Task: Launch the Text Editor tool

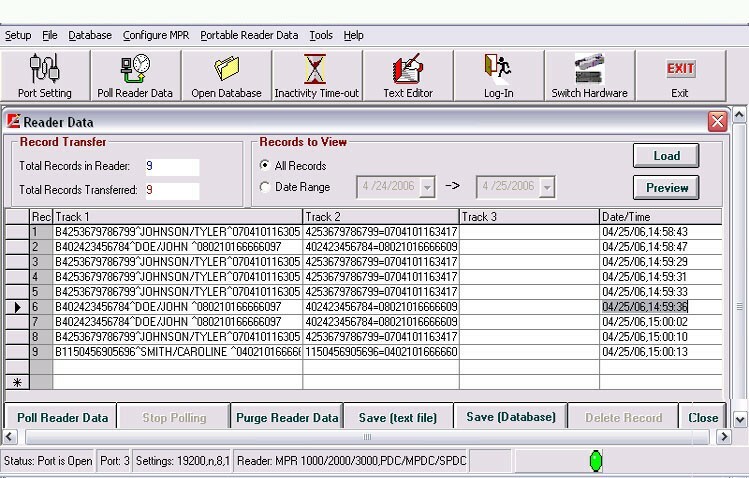Action: [407, 75]
